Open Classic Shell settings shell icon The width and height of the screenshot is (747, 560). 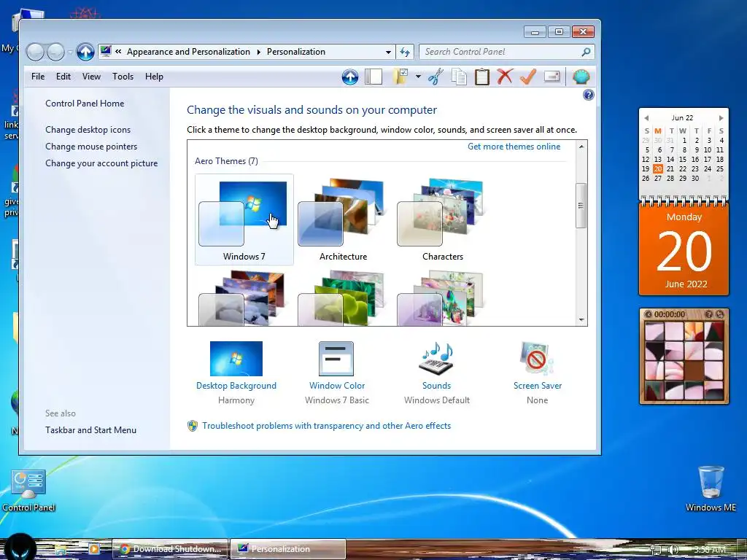pyautogui.click(x=581, y=76)
